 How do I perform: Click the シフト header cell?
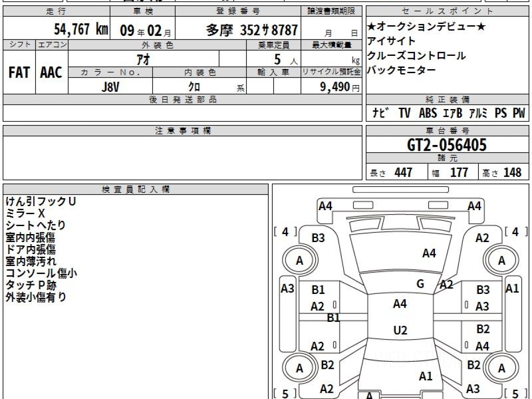19,45
